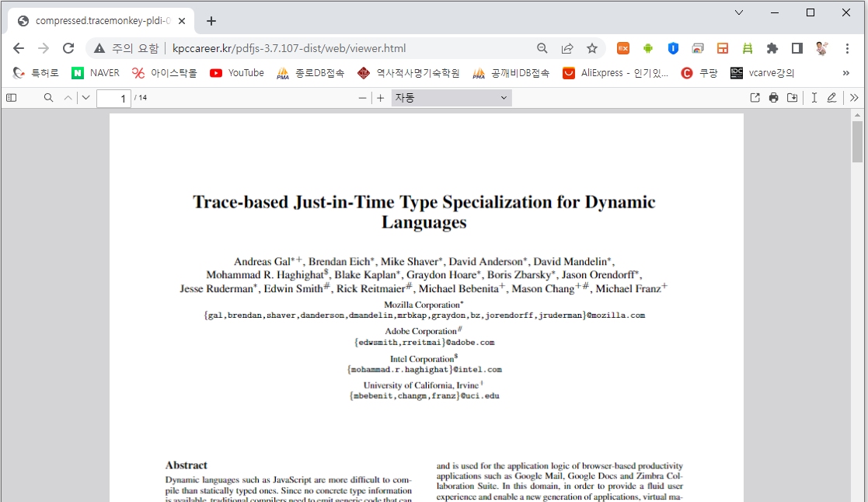868x502 pixels.
Task: Open the 역사적사명기숙학원 bookmark
Action: [409, 73]
